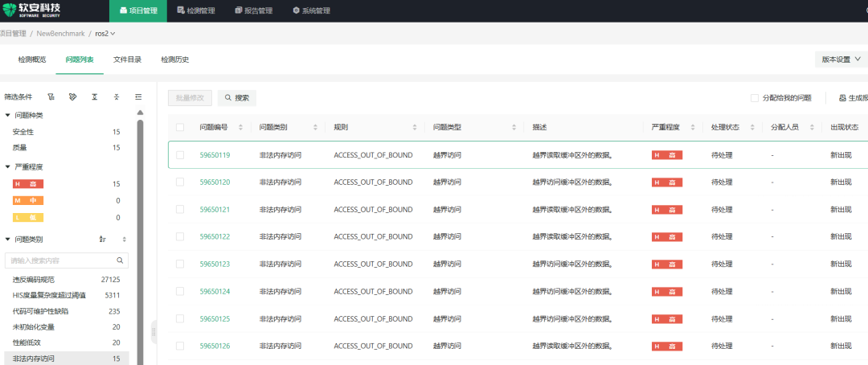Click the up-down sort arrows beside 问题类别
This screenshot has width=868, height=365.
125,240
